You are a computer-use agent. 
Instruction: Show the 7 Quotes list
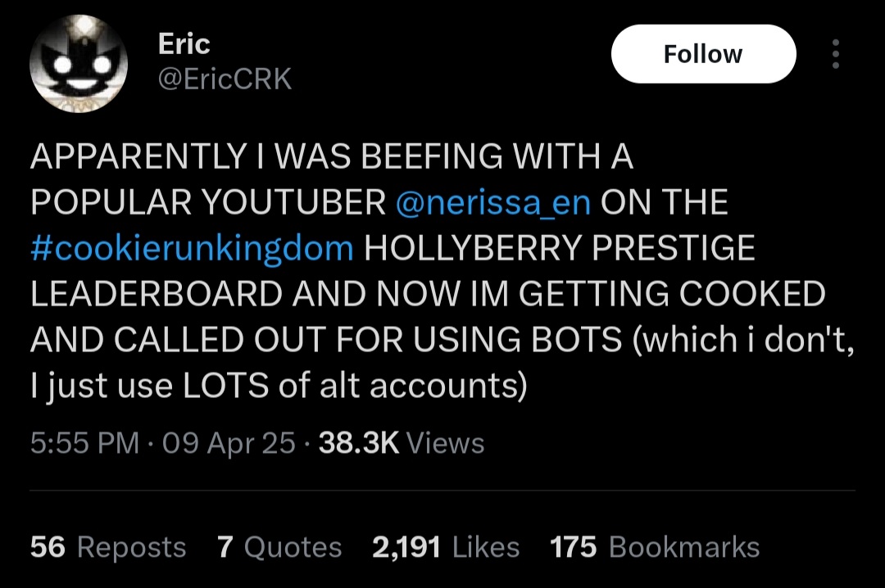click(x=279, y=547)
